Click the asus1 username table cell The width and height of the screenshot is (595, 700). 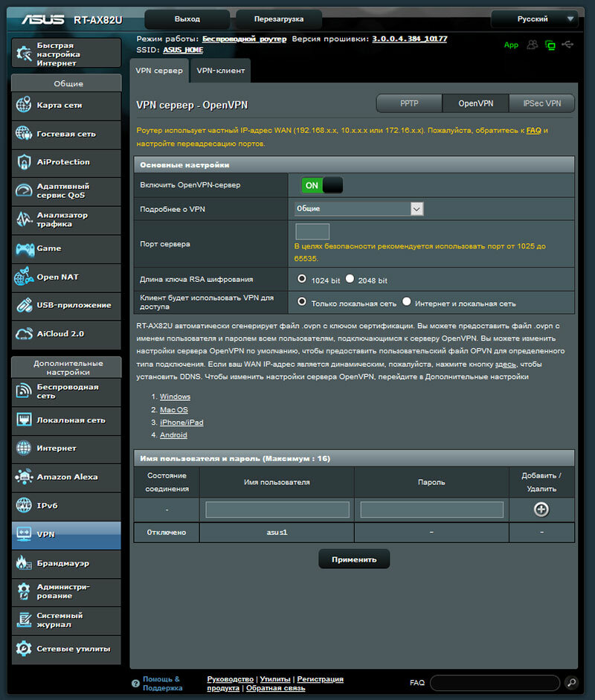277,532
